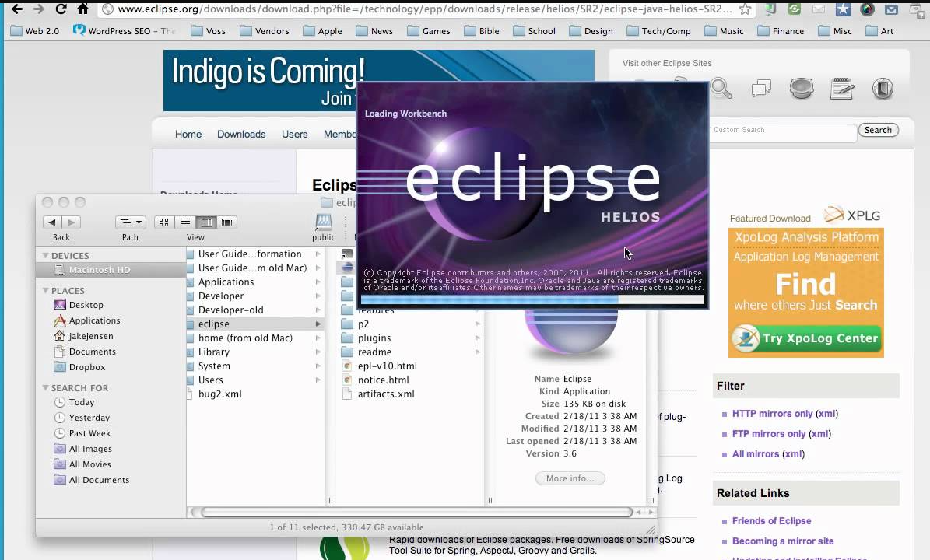Click the door Eclipse site icon
This screenshot has height=560, width=930.
883,89
